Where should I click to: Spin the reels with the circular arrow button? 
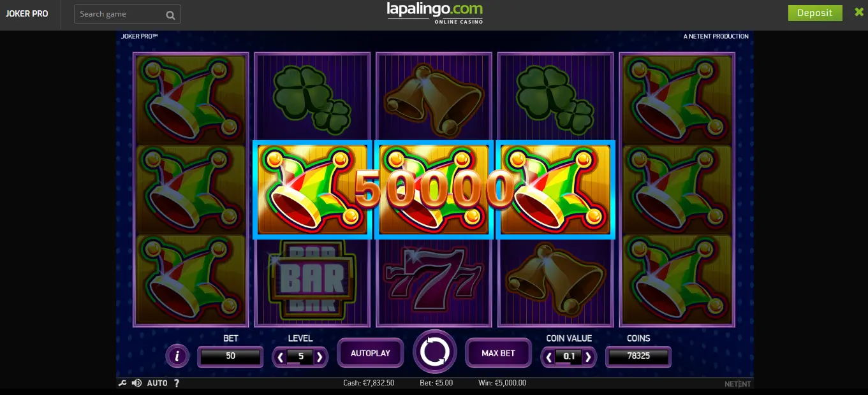pos(435,351)
